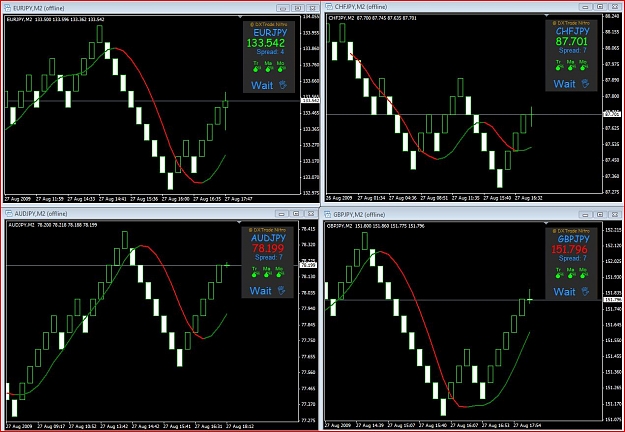Click the Wait signal text in EURJPY panel
This screenshot has height=432, width=625.
(x=262, y=85)
